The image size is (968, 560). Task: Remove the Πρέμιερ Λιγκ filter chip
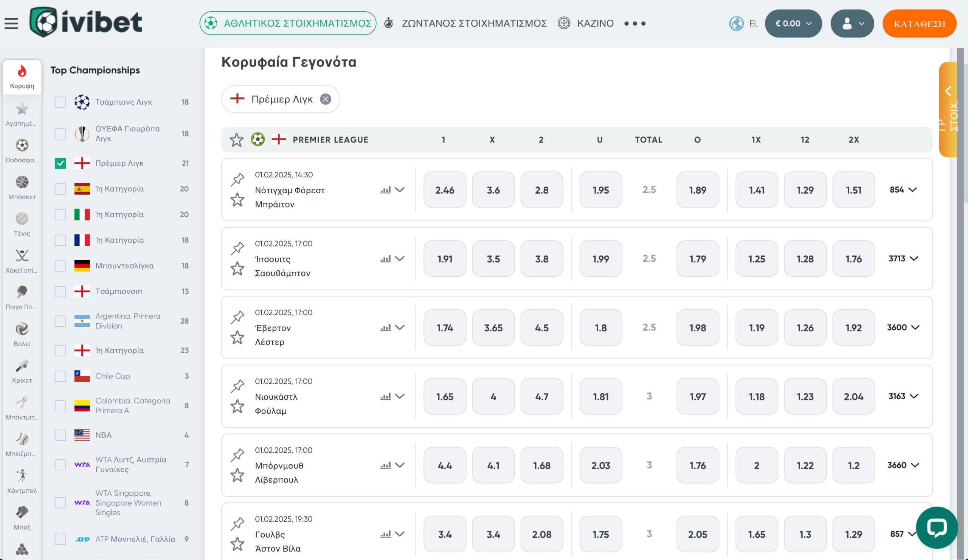325,99
